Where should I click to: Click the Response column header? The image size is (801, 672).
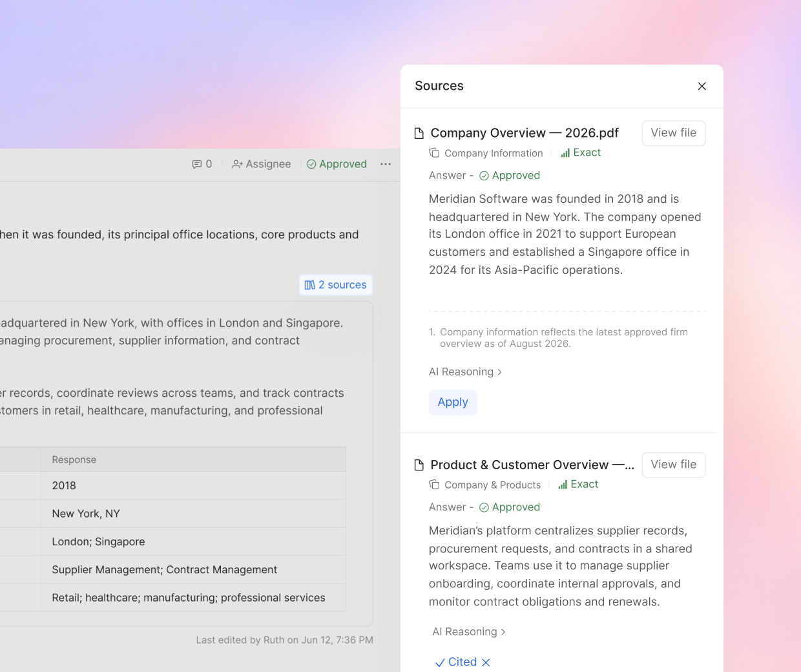point(193,459)
